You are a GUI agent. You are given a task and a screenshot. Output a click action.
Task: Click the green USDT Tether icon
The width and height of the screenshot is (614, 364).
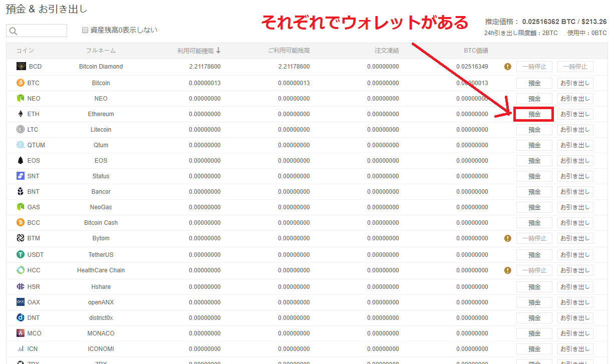21,255
